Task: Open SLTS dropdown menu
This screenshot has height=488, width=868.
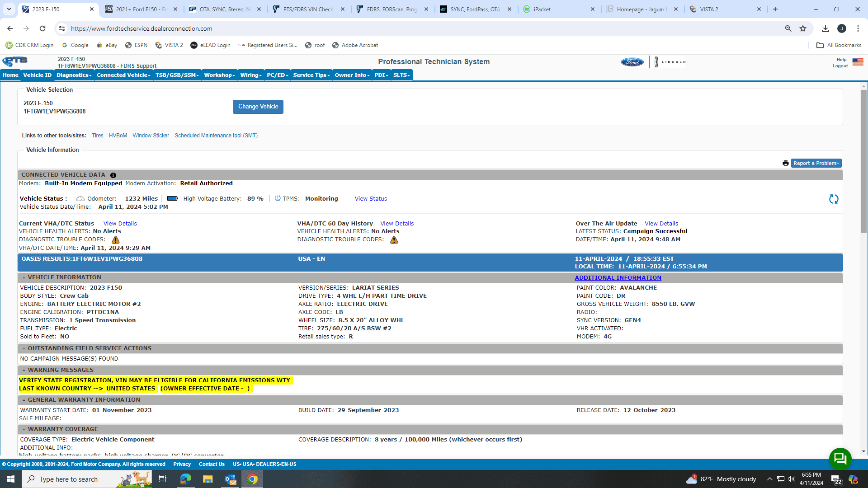Action: coord(401,75)
